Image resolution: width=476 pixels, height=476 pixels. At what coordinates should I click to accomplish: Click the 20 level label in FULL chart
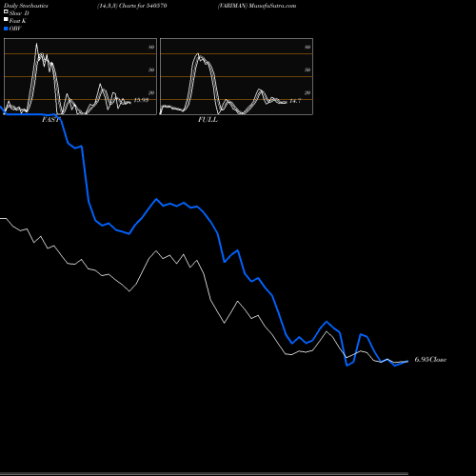(x=307, y=92)
